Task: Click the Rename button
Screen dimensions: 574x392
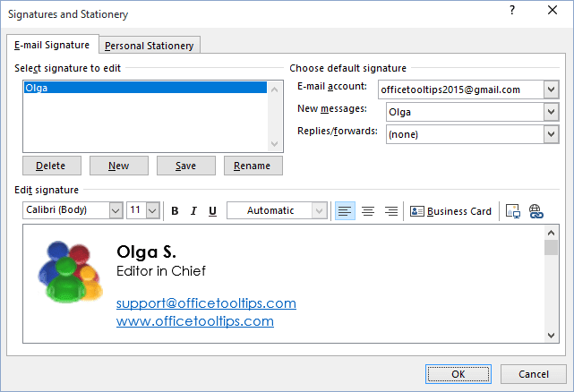Action: pyautogui.click(x=253, y=166)
